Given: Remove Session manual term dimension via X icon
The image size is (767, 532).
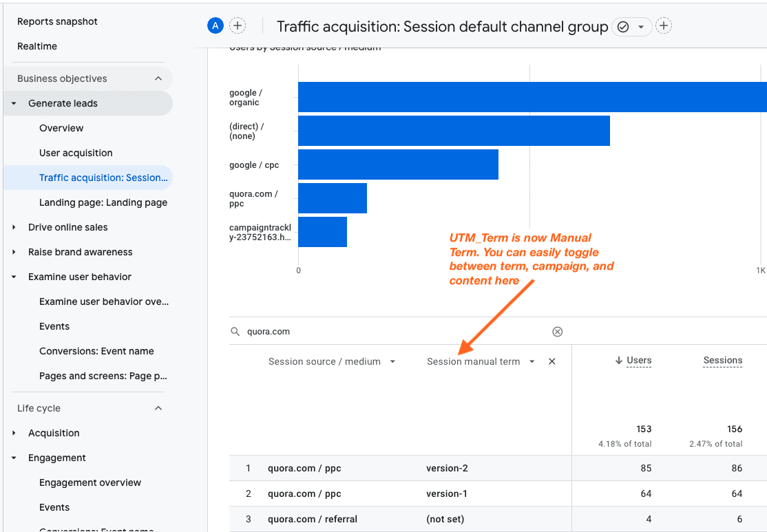Looking at the screenshot, I should (551, 361).
